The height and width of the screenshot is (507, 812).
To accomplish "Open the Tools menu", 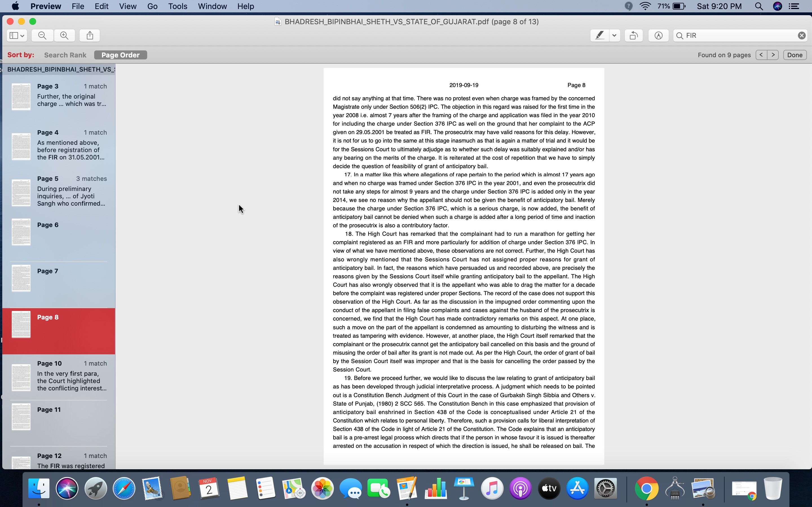I will pos(178,6).
